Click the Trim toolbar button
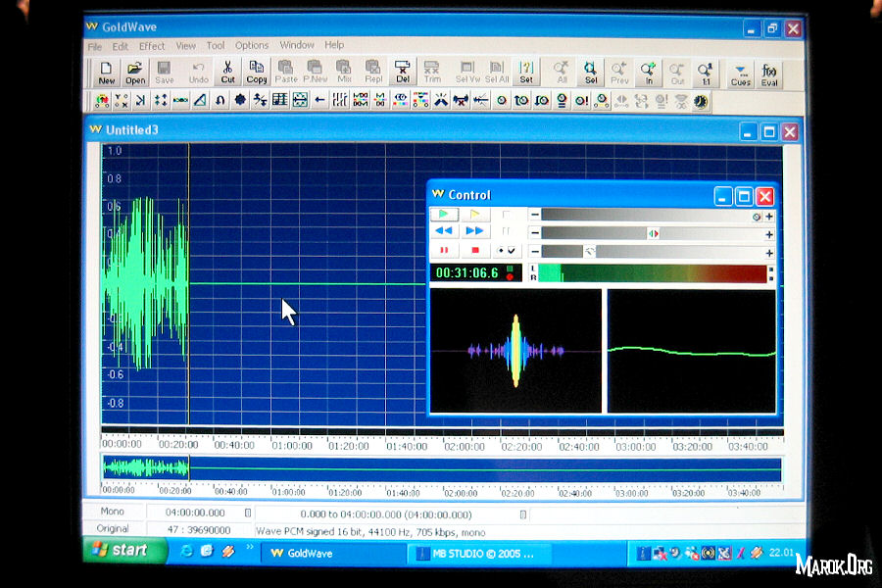 pos(432,73)
